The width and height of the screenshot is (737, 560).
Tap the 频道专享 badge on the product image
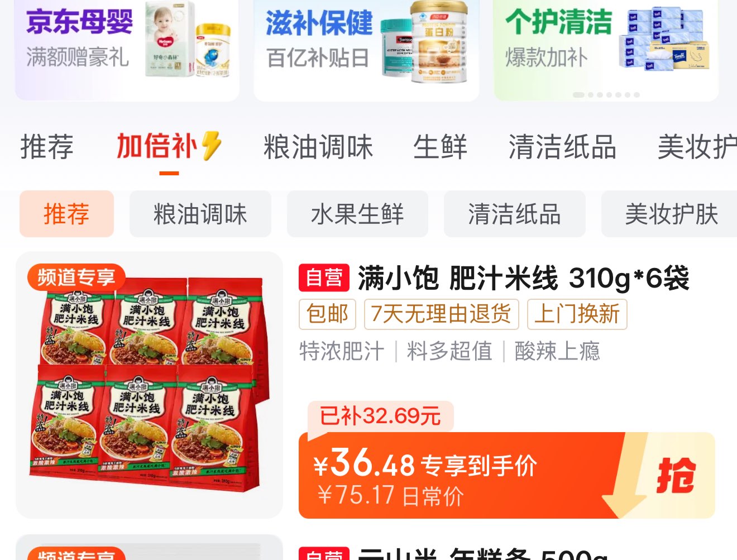(x=76, y=277)
